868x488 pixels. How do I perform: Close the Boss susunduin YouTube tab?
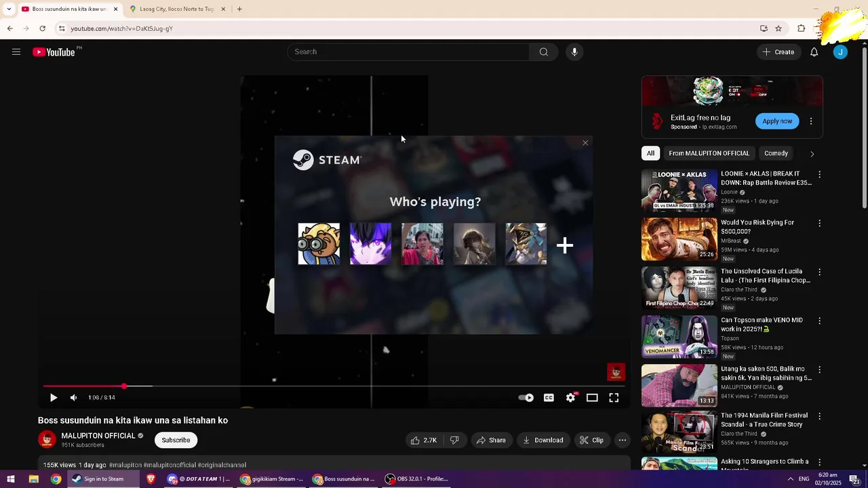coord(116,9)
